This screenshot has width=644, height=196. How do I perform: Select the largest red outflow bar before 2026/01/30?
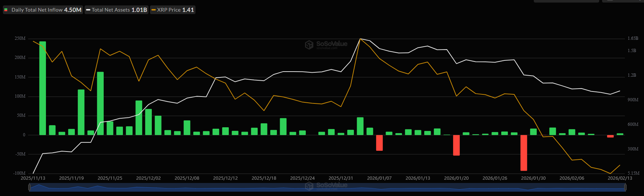click(524, 153)
